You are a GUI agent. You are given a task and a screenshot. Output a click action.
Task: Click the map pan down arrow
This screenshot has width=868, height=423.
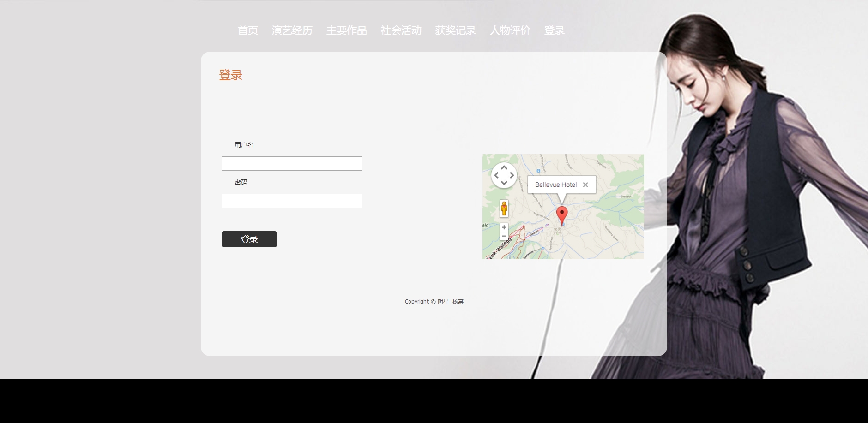504,183
